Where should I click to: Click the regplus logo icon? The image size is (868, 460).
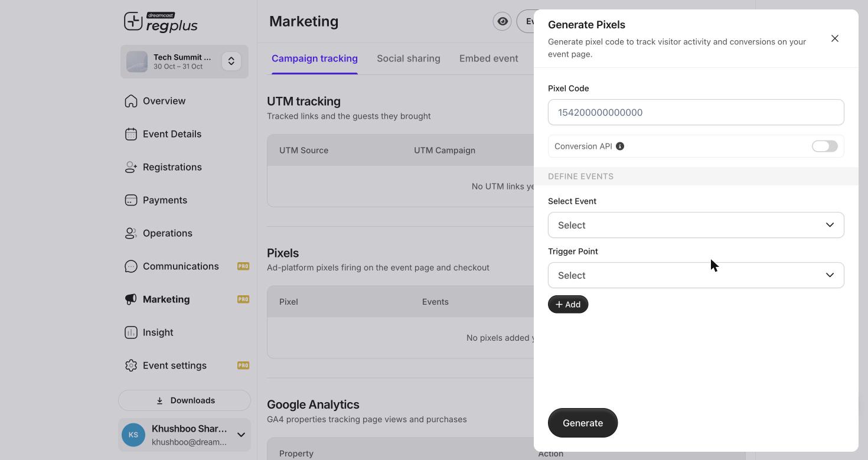pyautogui.click(x=133, y=21)
